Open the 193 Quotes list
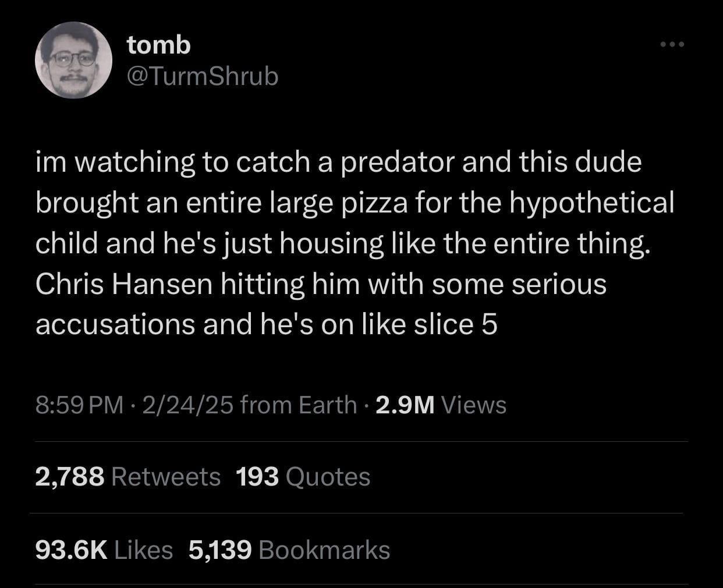The width and height of the screenshot is (723, 588). [303, 477]
